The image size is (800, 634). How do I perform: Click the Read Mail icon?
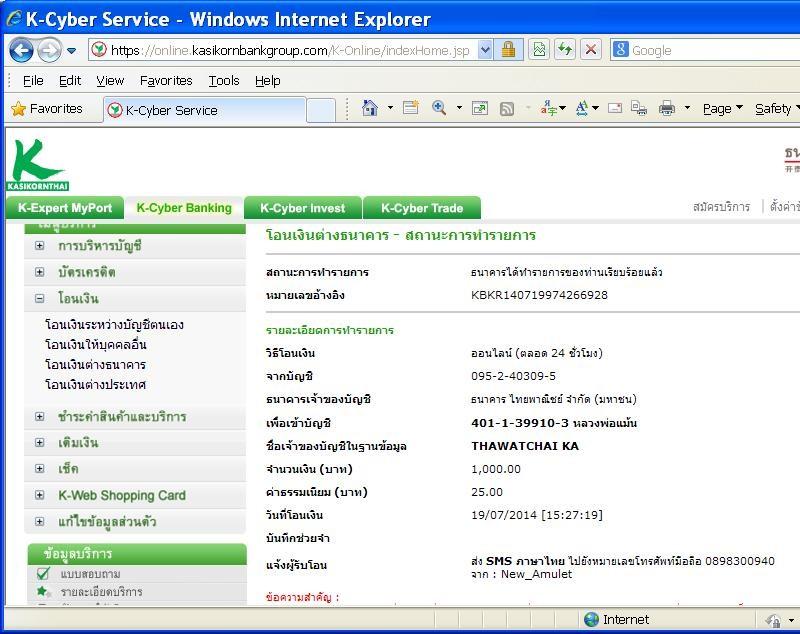615,108
